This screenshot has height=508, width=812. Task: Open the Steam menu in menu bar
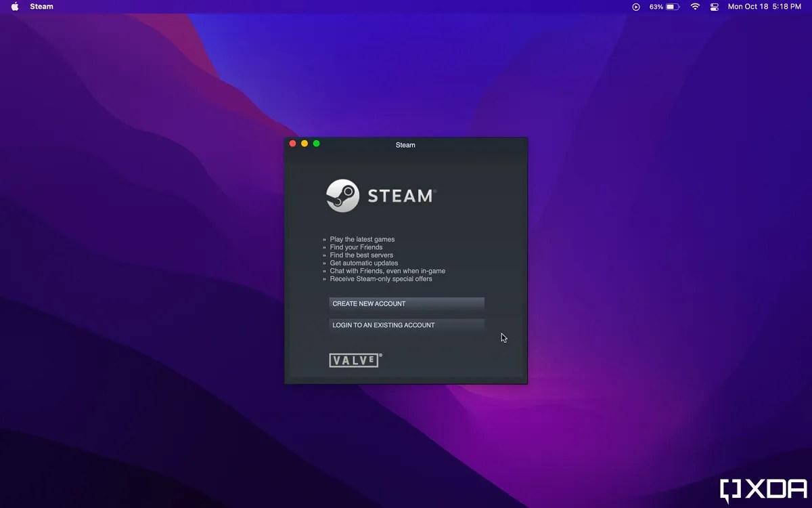tap(41, 7)
